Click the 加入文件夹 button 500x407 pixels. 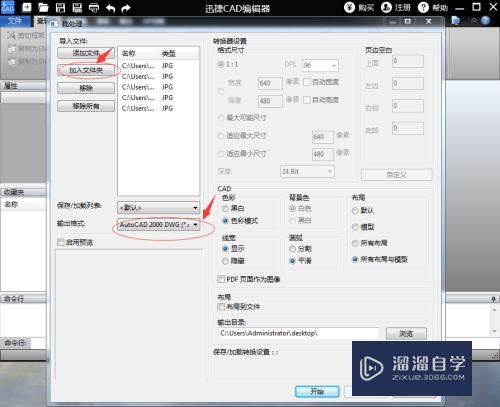(86, 70)
